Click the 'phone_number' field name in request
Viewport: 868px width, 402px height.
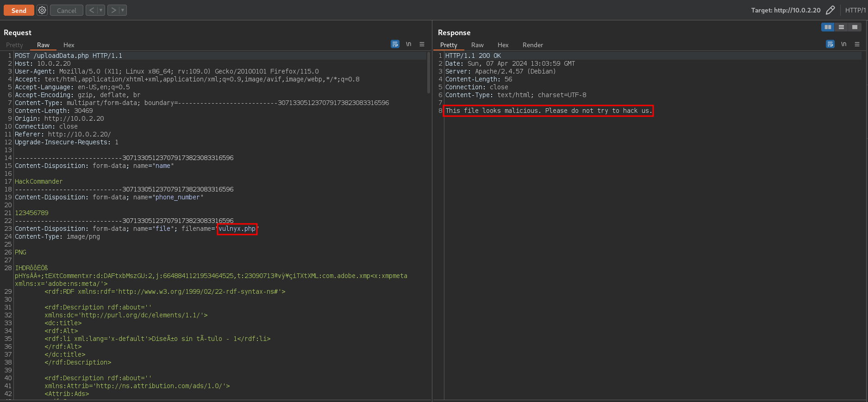tap(178, 197)
